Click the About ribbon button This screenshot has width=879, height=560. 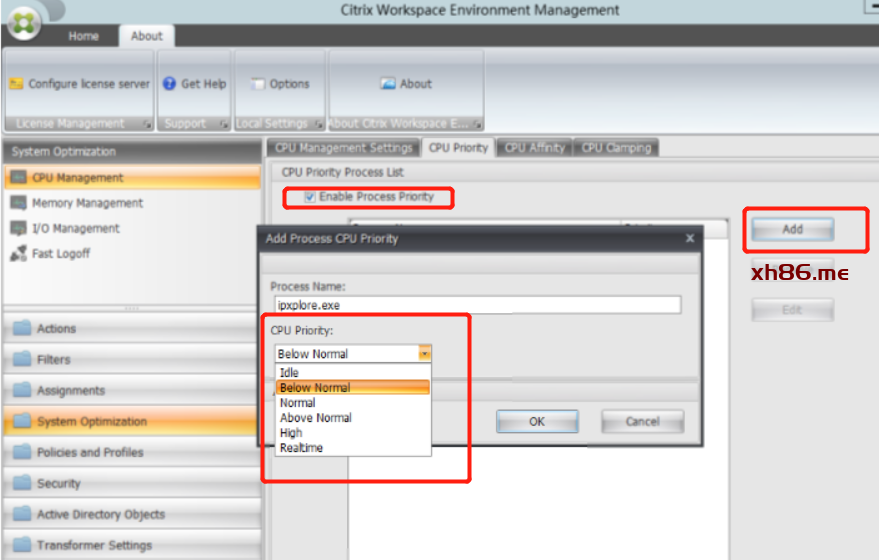(x=406, y=85)
